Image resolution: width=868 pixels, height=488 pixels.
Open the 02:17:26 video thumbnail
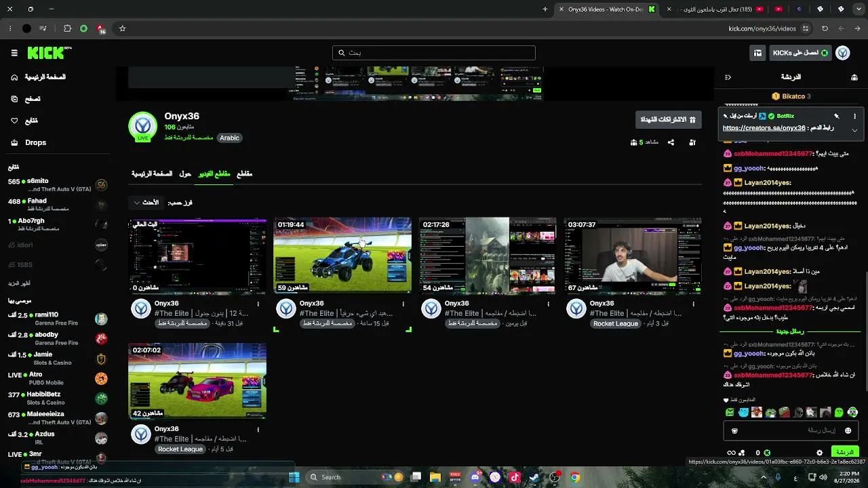(488, 256)
